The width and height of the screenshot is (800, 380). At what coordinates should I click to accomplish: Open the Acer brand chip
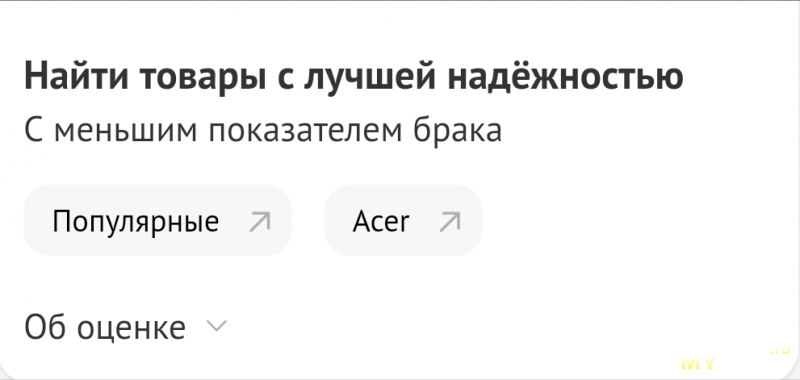tap(404, 220)
